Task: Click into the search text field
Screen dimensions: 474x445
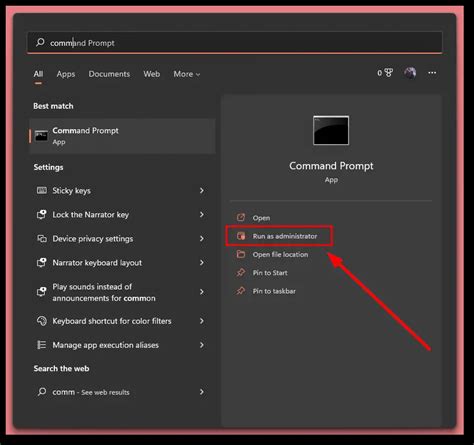Action: click(235, 43)
